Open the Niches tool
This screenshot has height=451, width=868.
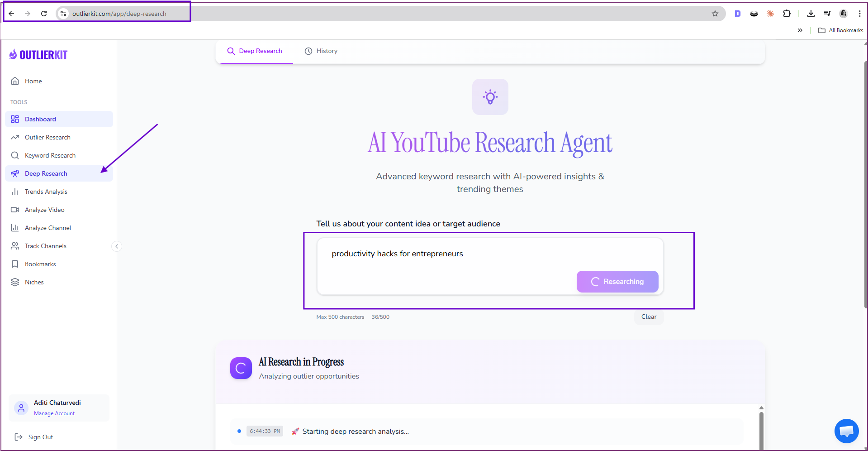pyautogui.click(x=34, y=282)
